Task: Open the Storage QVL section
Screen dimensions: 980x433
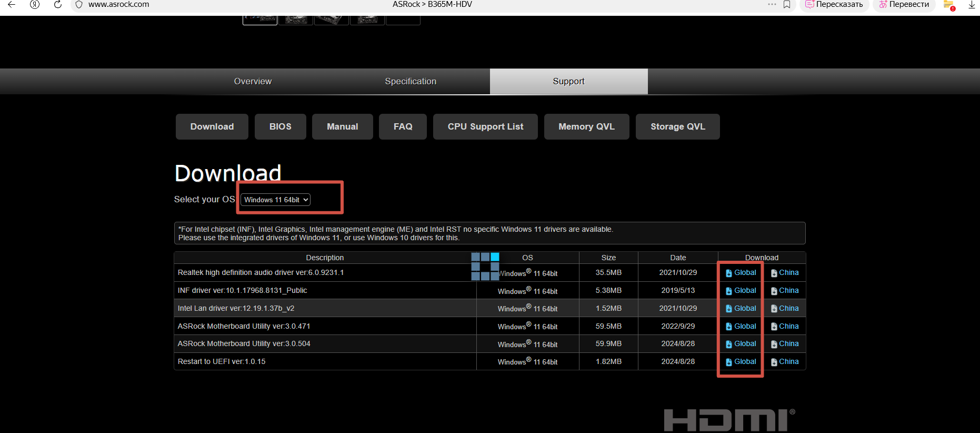Action: [678, 126]
